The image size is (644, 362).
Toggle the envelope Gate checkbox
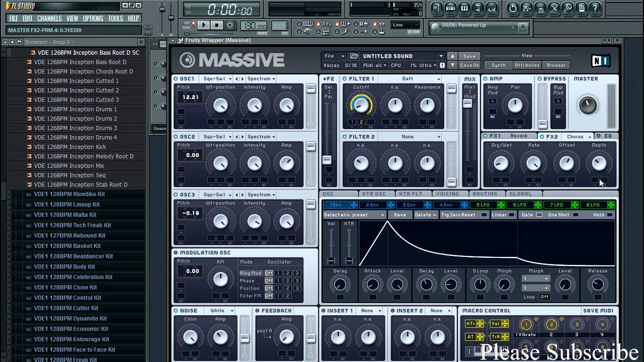[539, 215]
